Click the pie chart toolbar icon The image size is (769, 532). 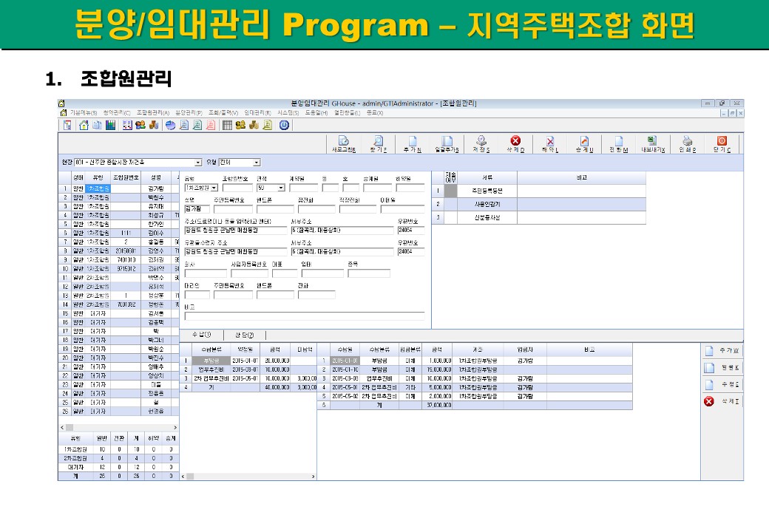[x=170, y=126]
